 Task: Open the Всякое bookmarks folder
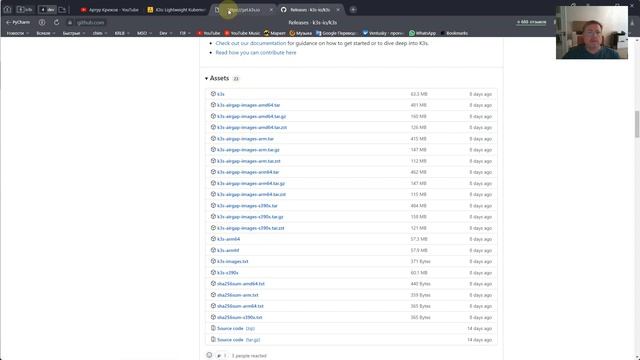click(x=45, y=33)
